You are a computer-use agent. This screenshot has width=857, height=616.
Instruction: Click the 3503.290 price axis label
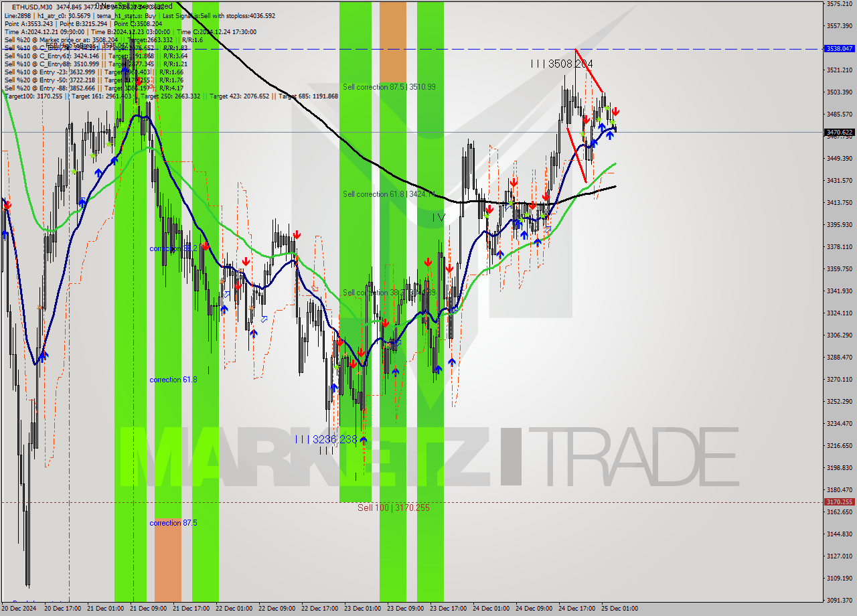[839, 92]
